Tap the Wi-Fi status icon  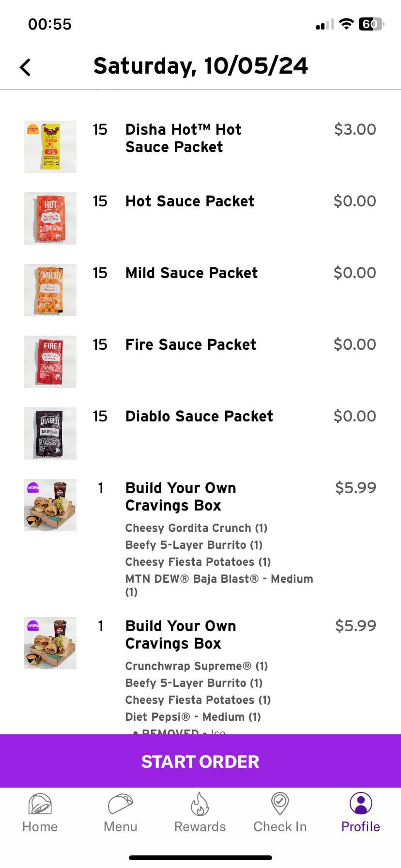(346, 24)
